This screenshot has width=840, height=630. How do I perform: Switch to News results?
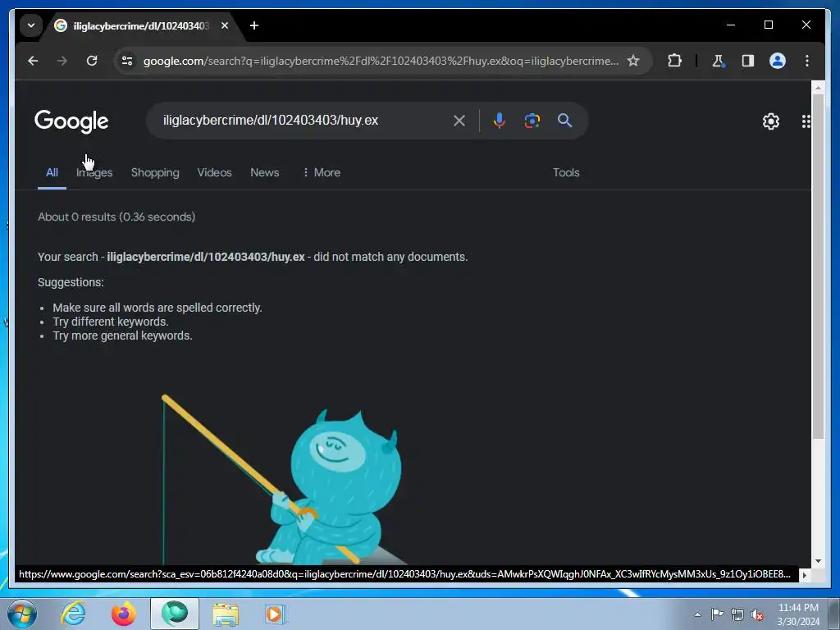click(x=265, y=172)
